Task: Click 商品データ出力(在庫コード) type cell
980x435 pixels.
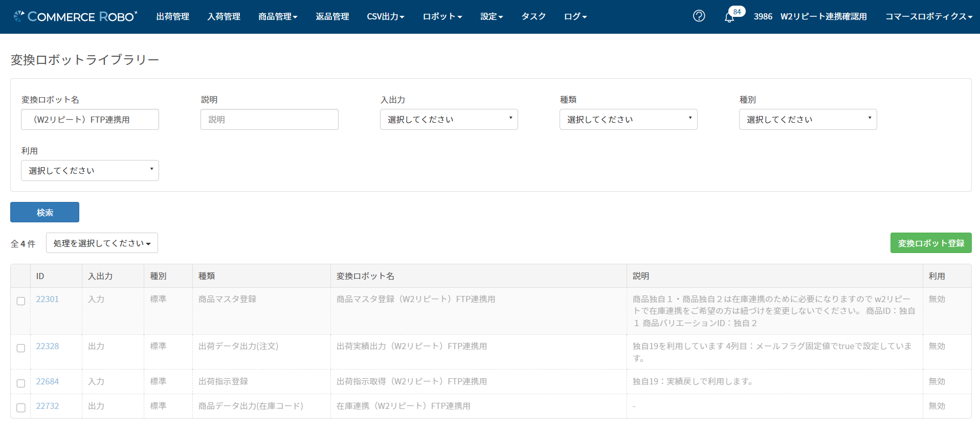Action: 251,406
